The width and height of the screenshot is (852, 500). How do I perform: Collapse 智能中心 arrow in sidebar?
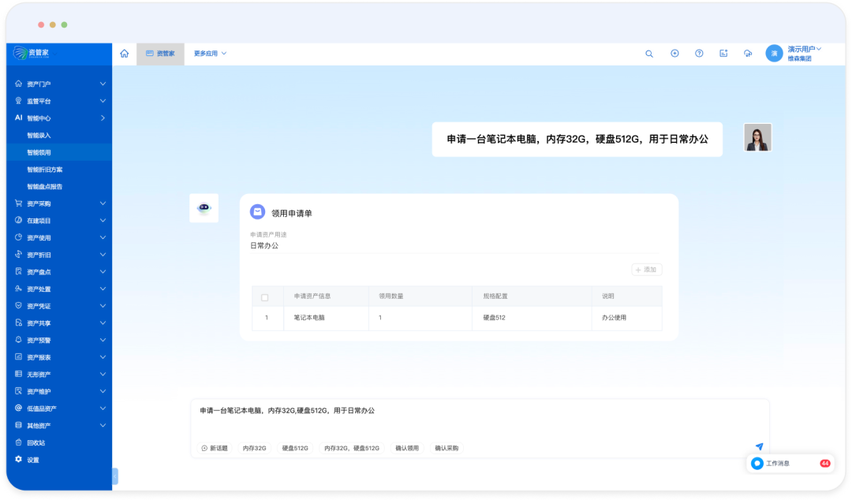coord(103,117)
